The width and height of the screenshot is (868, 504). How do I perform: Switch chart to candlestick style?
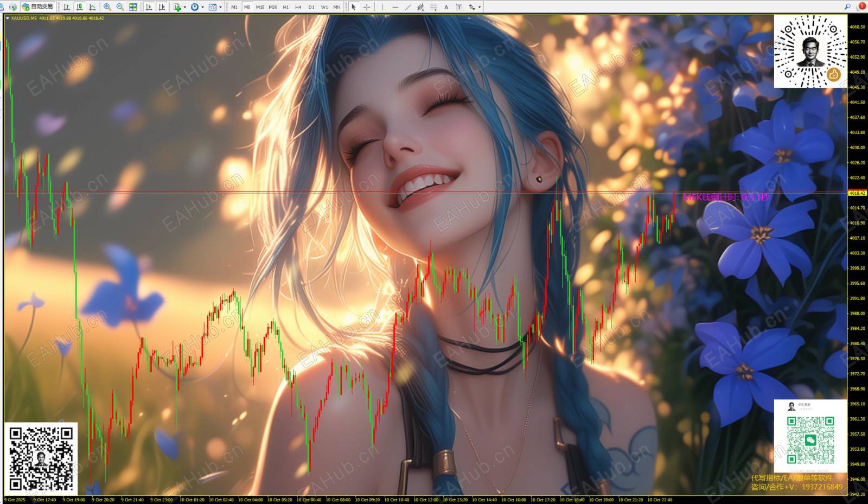pyautogui.click(x=80, y=7)
